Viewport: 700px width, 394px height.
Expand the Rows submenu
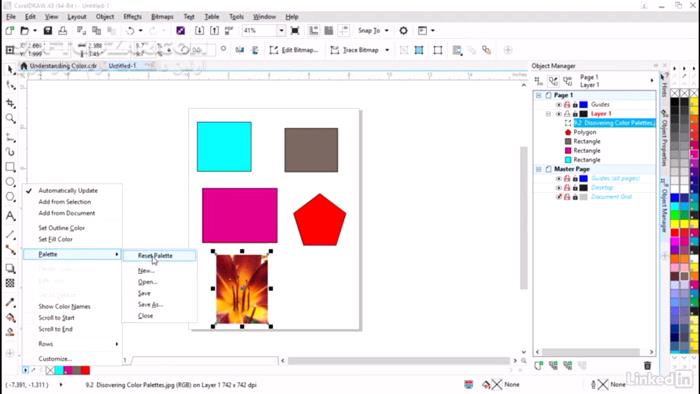coord(72,344)
